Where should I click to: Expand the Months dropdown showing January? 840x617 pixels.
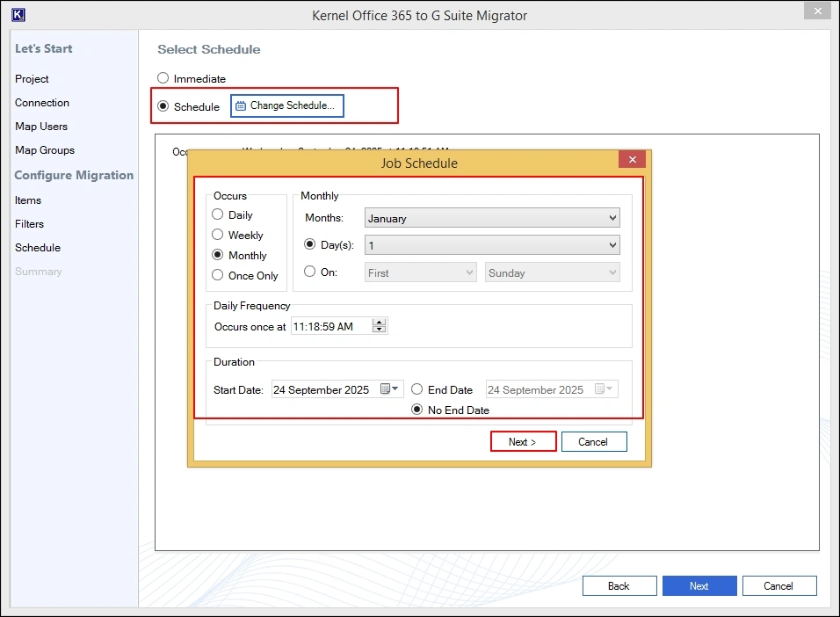(x=491, y=219)
